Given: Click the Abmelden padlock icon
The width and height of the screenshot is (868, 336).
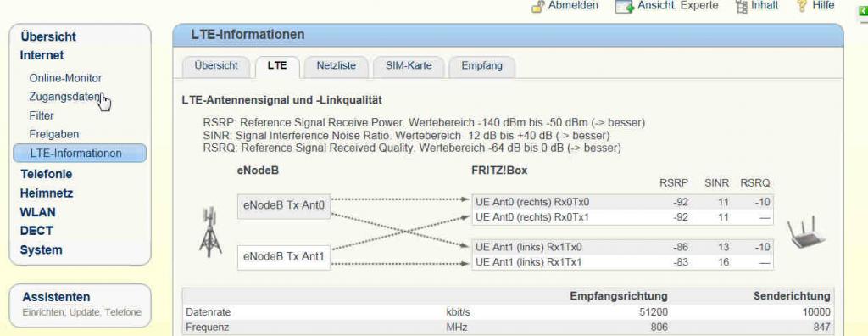Looking at the screenshot, I should pos(537,6).
